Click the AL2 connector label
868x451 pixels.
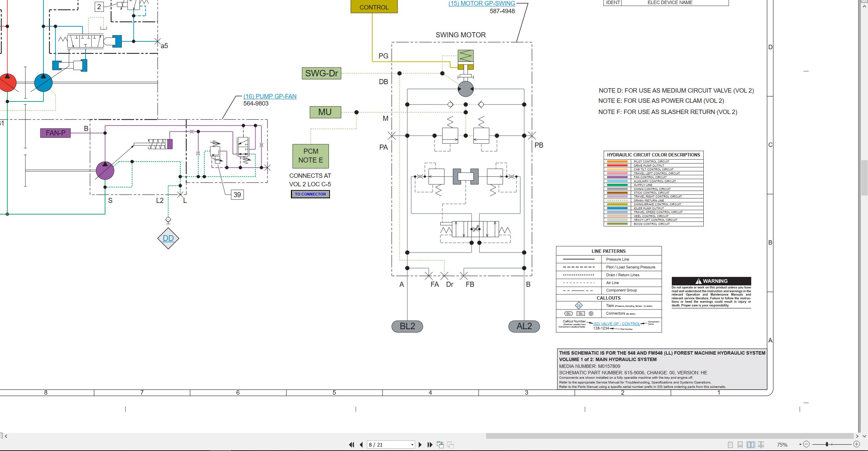[524, 326]
